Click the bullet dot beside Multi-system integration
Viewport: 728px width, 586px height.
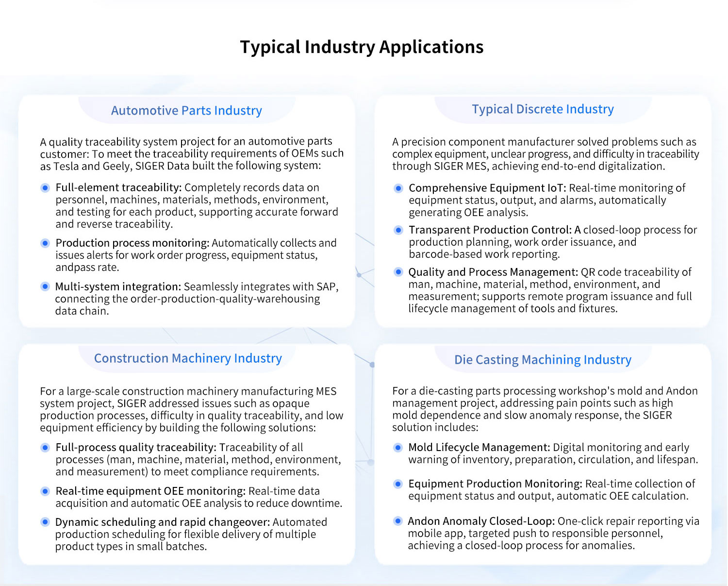tap(45, 286)
